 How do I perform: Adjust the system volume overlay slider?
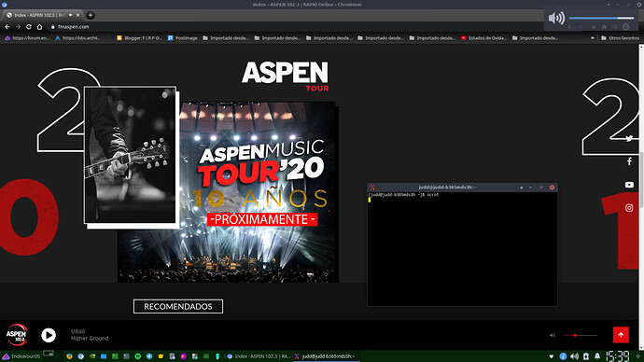(601, 18)
